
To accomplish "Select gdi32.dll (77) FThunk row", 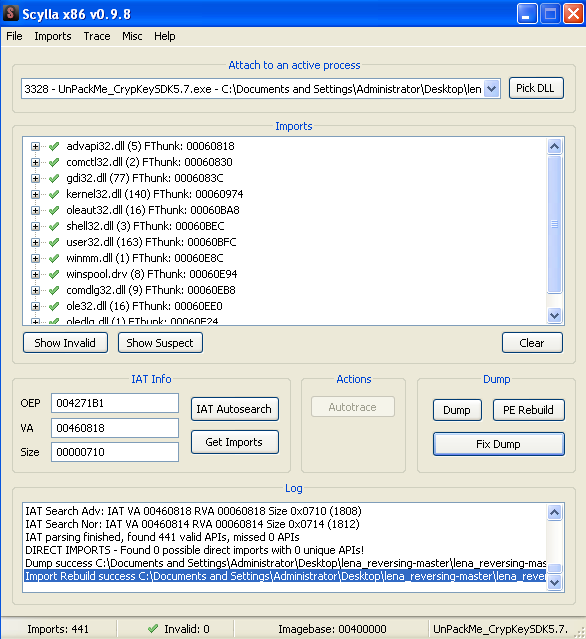I will (145, 178).
